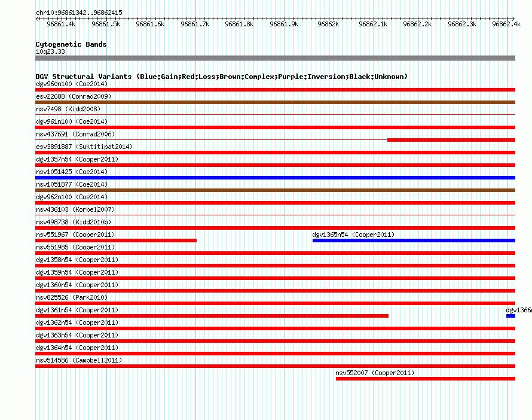Open the dgv962n100 (Coe2014) label

[72, 197]
